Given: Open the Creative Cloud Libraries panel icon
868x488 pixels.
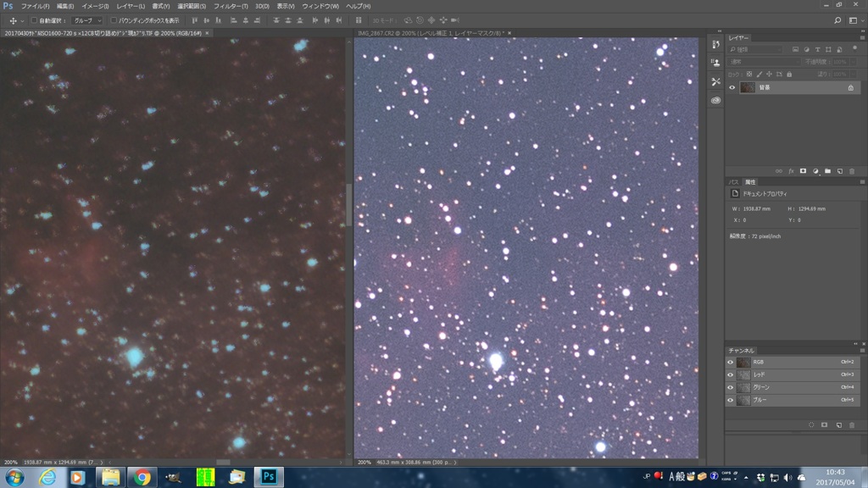Looking at the screenshot, I should pos(716,100).
